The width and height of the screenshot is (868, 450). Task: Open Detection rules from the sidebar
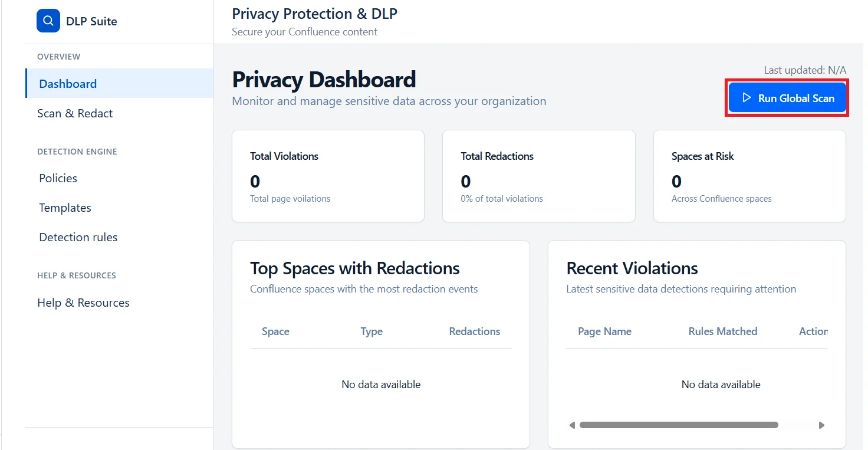point(78,237)
